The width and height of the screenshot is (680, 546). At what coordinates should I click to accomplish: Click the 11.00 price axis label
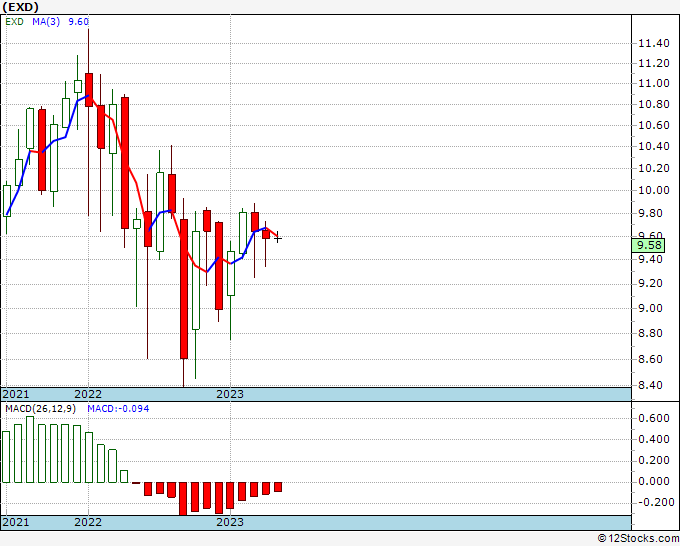tap(654, 84)
